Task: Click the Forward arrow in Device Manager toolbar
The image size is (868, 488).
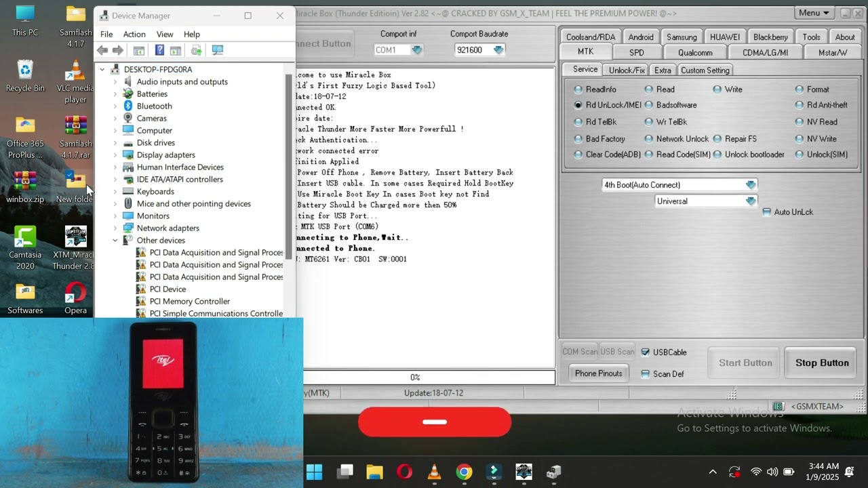Action: pos(117,50)
